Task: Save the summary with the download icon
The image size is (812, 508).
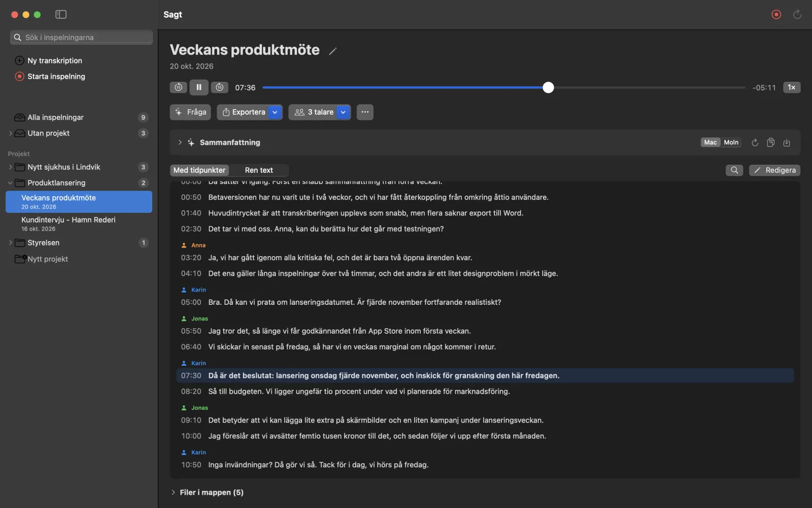Action: 787,143
